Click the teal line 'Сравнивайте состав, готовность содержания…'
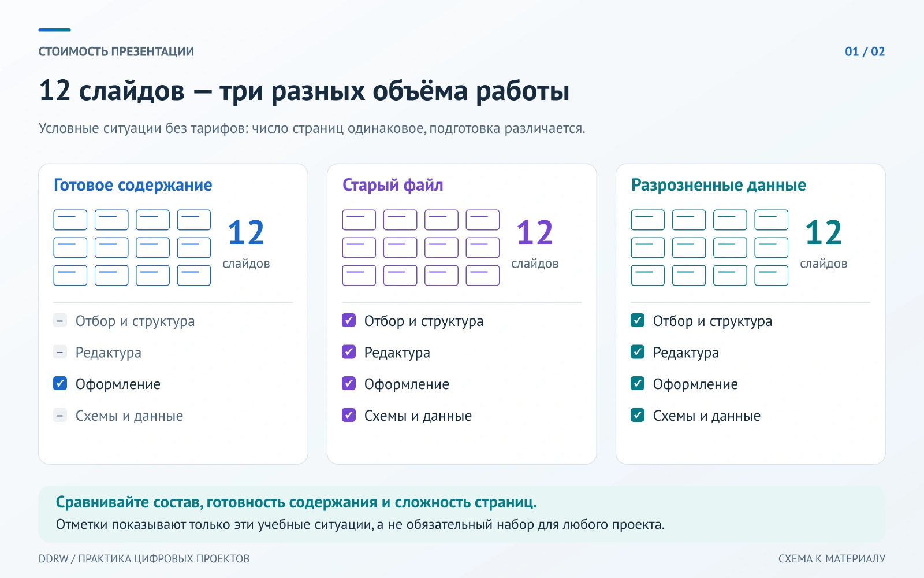924x578 pixels. [296, 502]
